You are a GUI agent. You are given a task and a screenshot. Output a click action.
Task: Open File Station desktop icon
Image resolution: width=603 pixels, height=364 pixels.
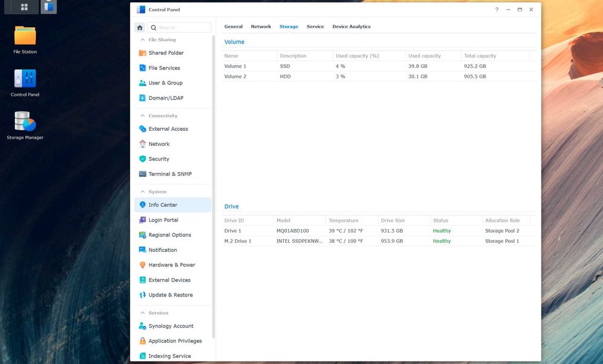point(25,36)
